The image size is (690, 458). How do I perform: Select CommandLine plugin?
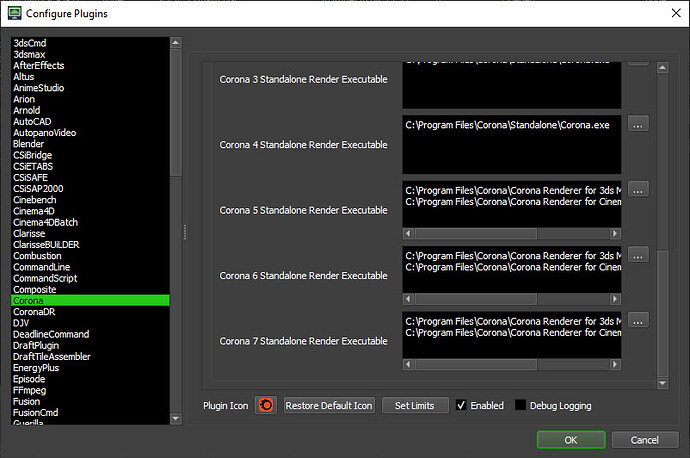point(90,267)
